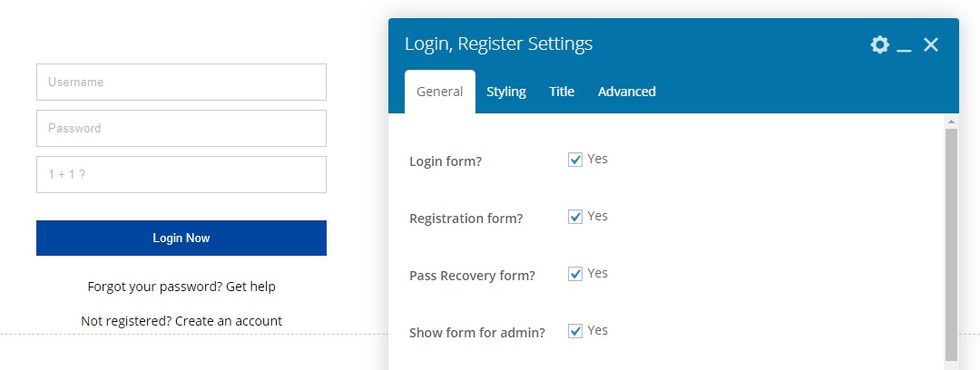Open the Styling tab
This screenshot has height=370, width=980.
click(x=505, y=92)
